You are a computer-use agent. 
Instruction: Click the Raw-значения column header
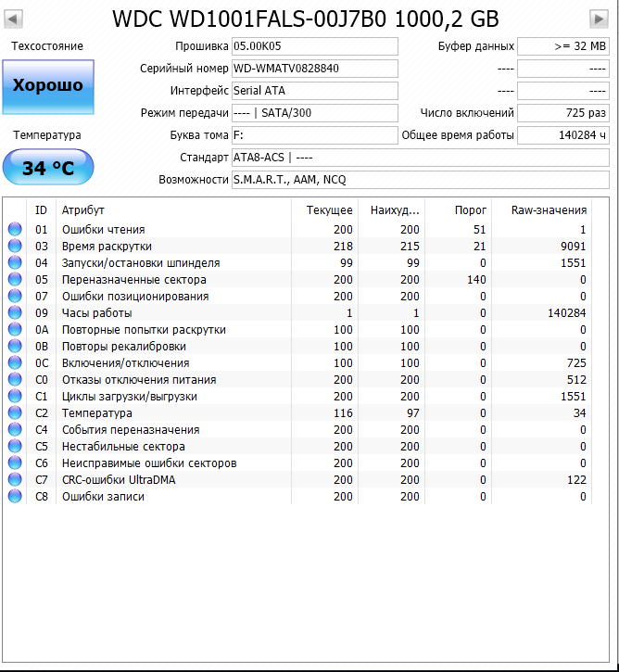[x=549, y=210]
